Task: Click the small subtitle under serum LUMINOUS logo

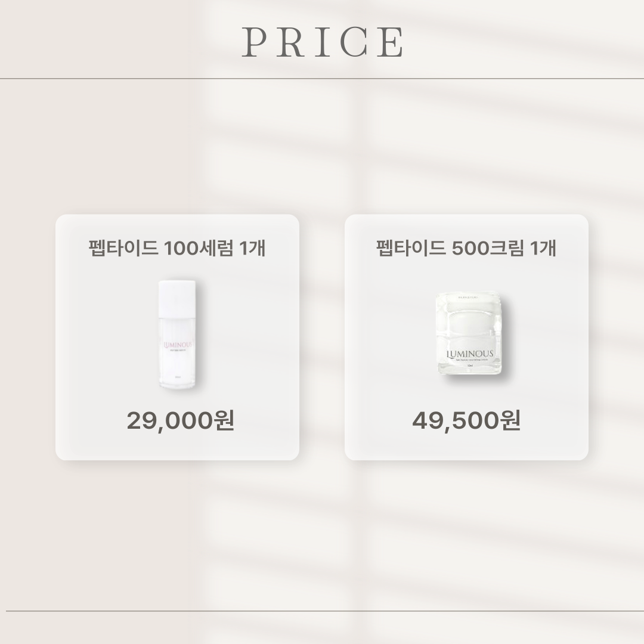Action: 178,351
